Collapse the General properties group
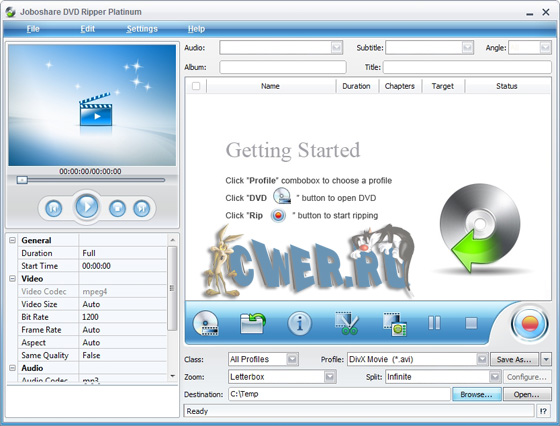The image size is (560, 426). [x=12, y=240]
